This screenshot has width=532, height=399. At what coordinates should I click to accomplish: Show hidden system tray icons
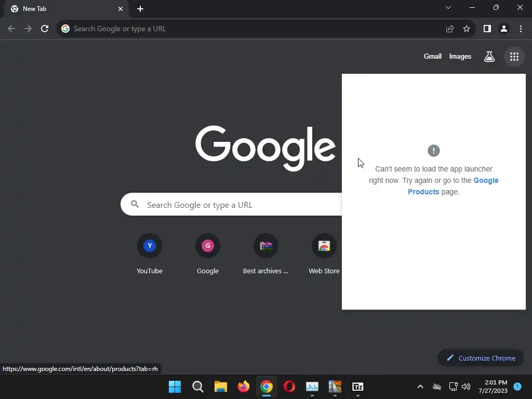coord(420,387)
